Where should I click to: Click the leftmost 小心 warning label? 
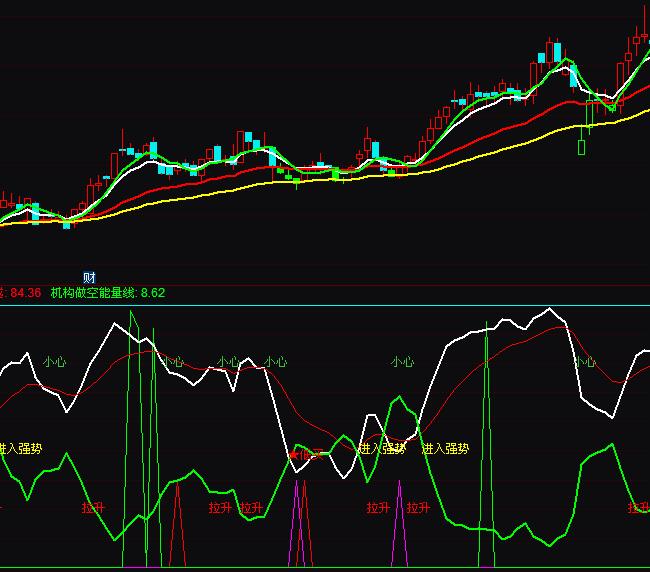coord(54,361)
